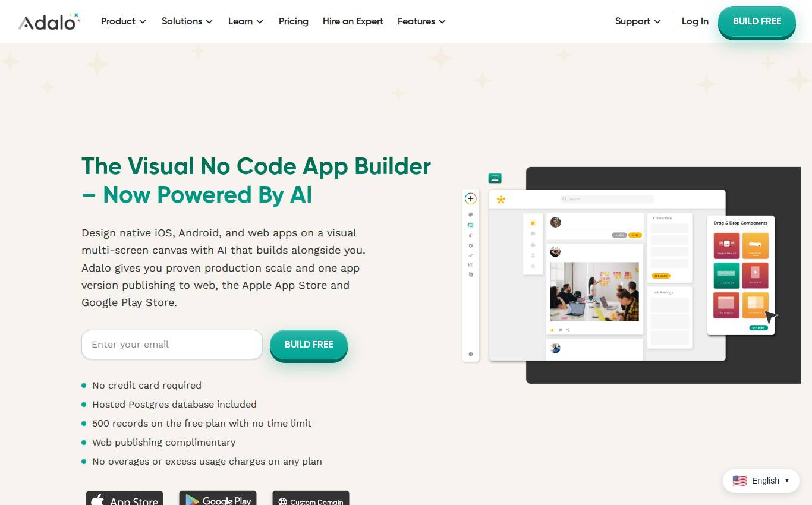Click the red video play component card
The height and width of the screenshot is (505, 812).
(x=756, y=276)
